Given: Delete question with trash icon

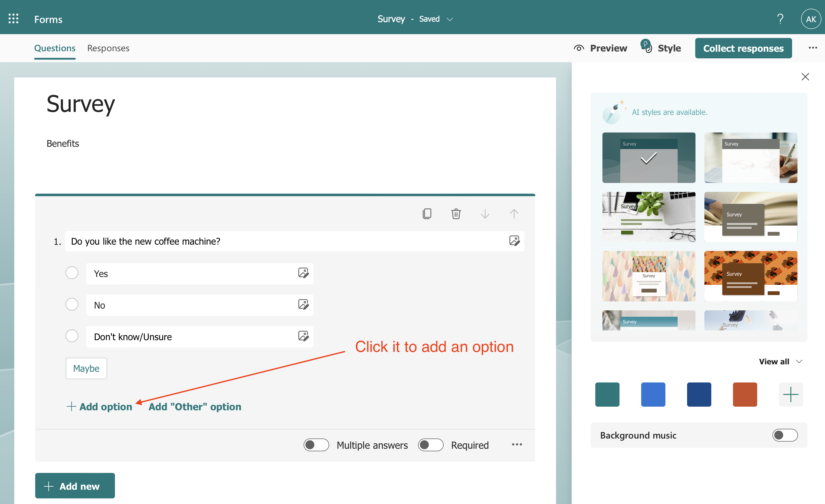Looking at the screenshot, I should point(456,214).
